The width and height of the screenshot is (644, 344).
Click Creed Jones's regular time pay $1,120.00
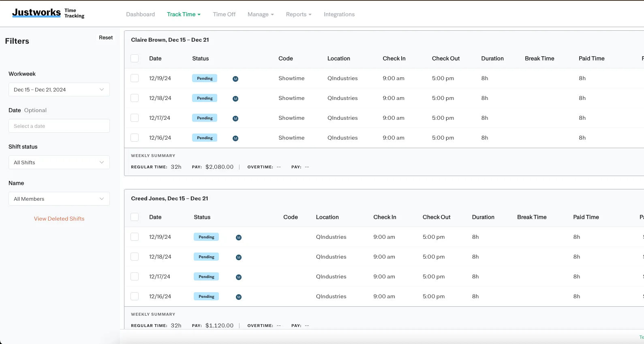pyautogui.click(x=220, y=325)
